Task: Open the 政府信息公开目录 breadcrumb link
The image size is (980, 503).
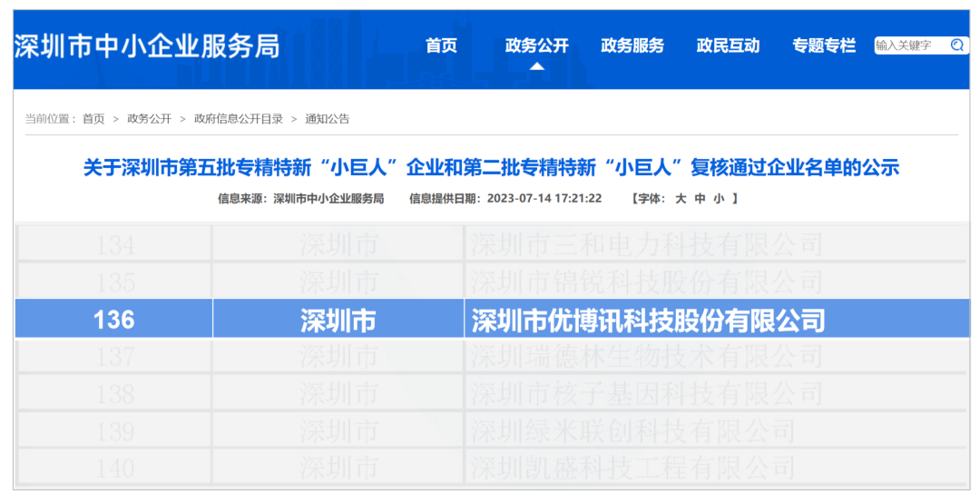Action: tap(238, 119)
